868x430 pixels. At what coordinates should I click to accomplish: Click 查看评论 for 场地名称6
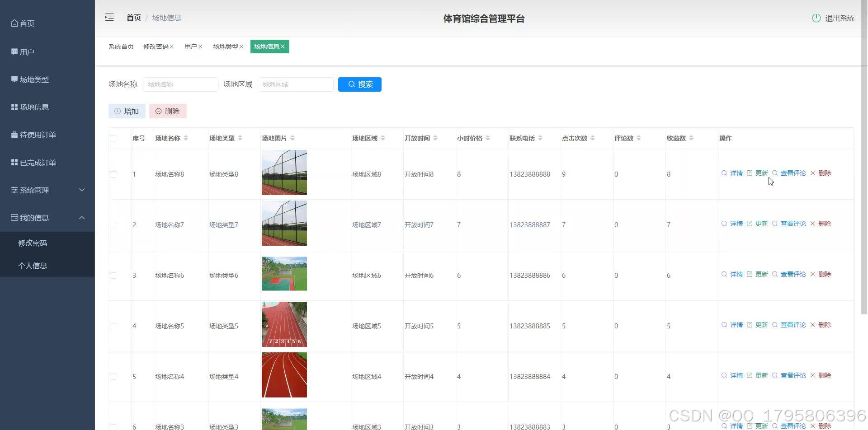[789, 274]
